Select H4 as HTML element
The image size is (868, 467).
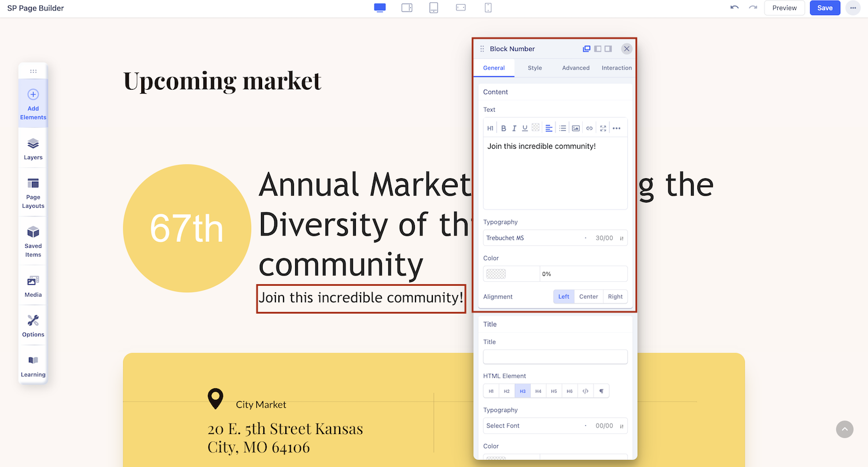(x=538, y=391)
